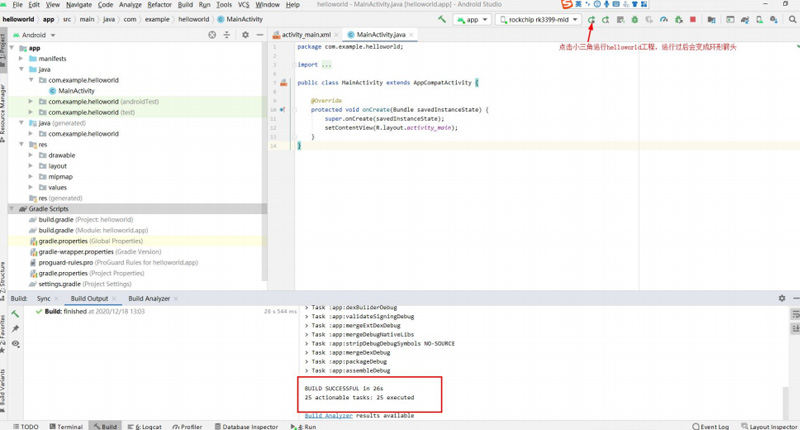The width and height of the screenshot is (800, 430).
Task: Click the gutter icon beside MainActivity class line
Action: (x=284, y=83)
